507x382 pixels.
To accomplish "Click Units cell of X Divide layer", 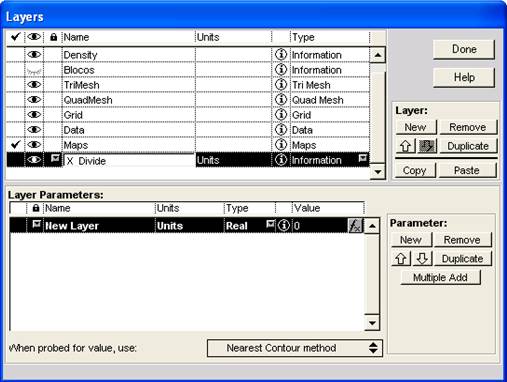I will pyautogui.click(x=233, y=160).
